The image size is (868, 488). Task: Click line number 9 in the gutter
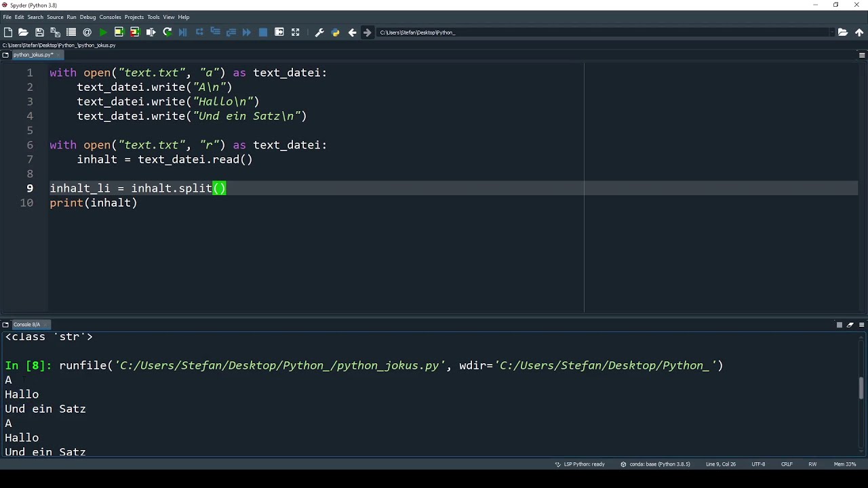(x=30, y=188)
